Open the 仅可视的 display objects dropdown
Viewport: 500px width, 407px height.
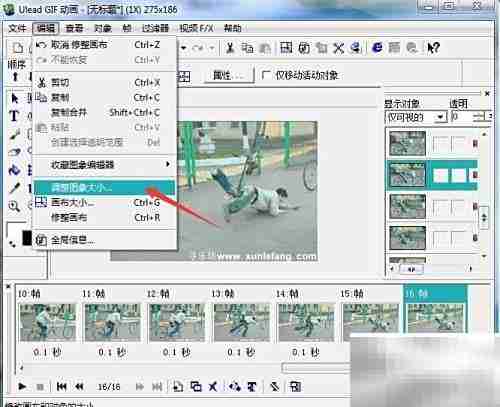[441, 117]
